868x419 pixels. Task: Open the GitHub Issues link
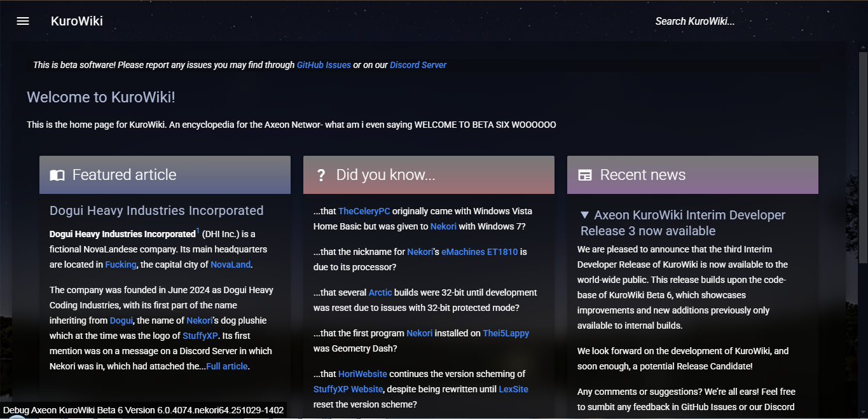click(324, 64)
